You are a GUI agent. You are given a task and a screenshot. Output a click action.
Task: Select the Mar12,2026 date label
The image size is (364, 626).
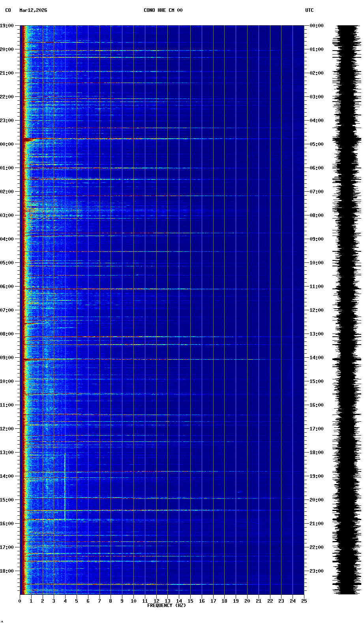33,10
